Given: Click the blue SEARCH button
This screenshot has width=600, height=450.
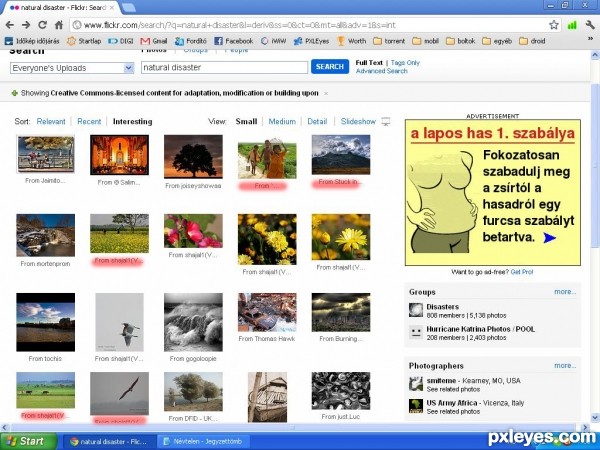Looking at the screenshot, I should [330, 67].
